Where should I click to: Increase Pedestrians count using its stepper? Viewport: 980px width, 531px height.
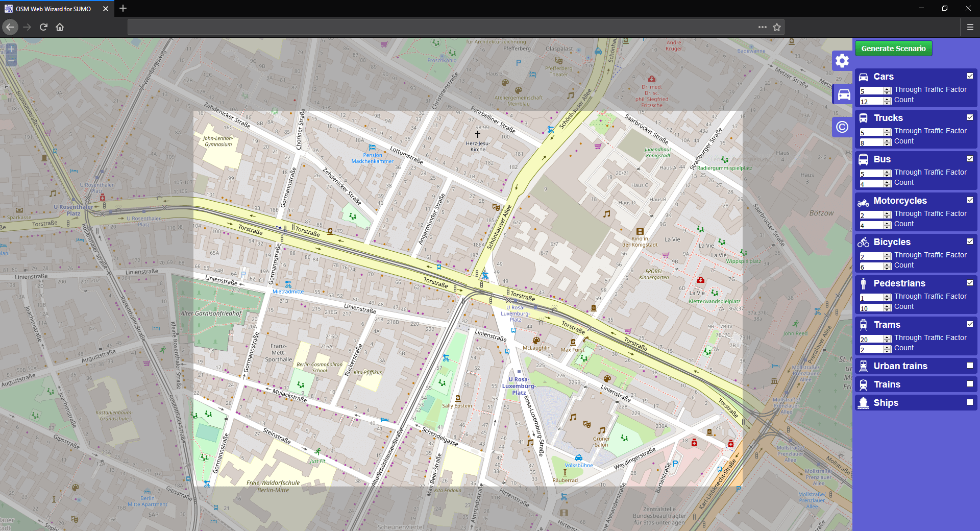coord(888,305)
